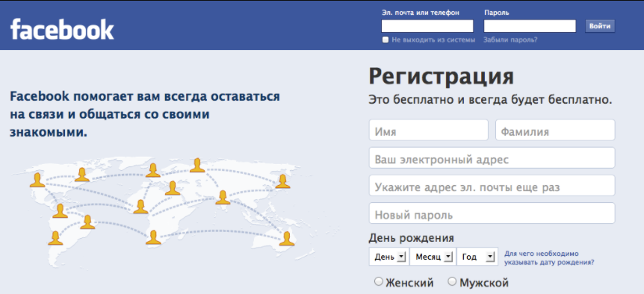Screen dimensions: 644x294
Task: Click the person icon over India
Action: pyautogui.click(x=223, y=197)
